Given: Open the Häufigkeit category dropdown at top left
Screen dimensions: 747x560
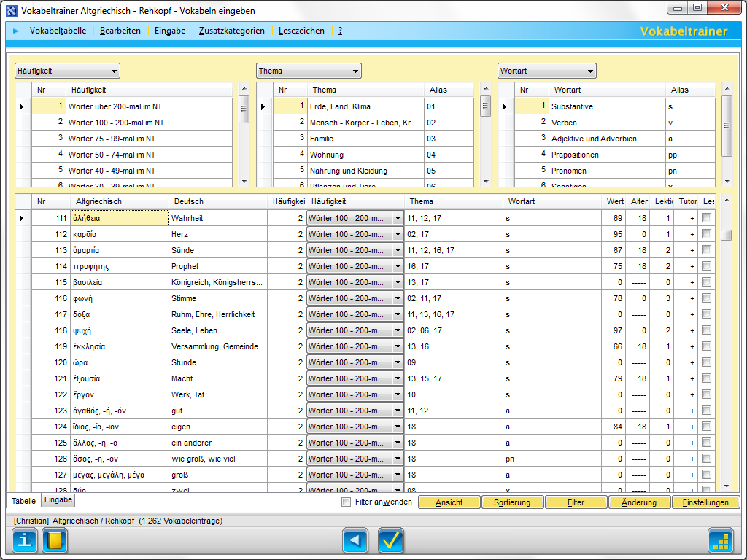Looking at the screenshot, I should [67, 71].
